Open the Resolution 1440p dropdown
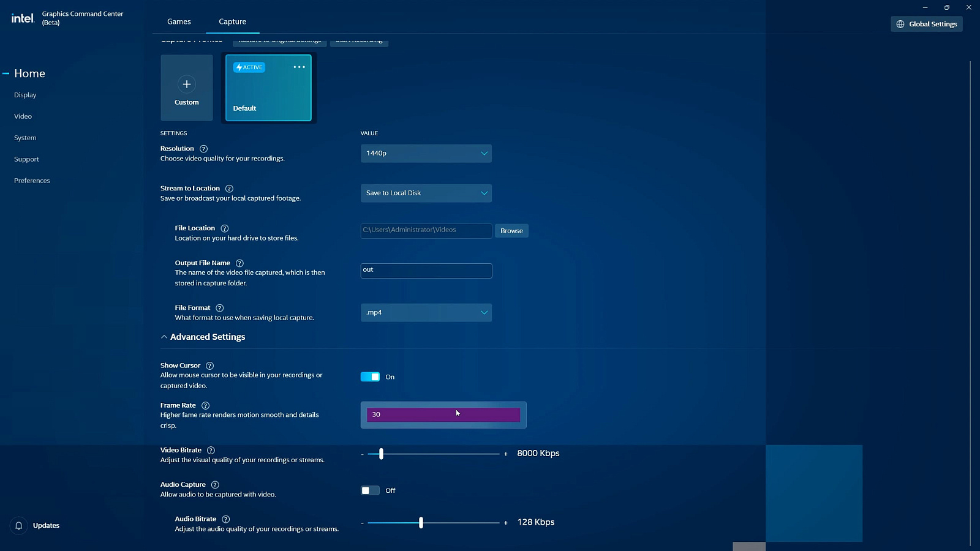 pos(426,153)
